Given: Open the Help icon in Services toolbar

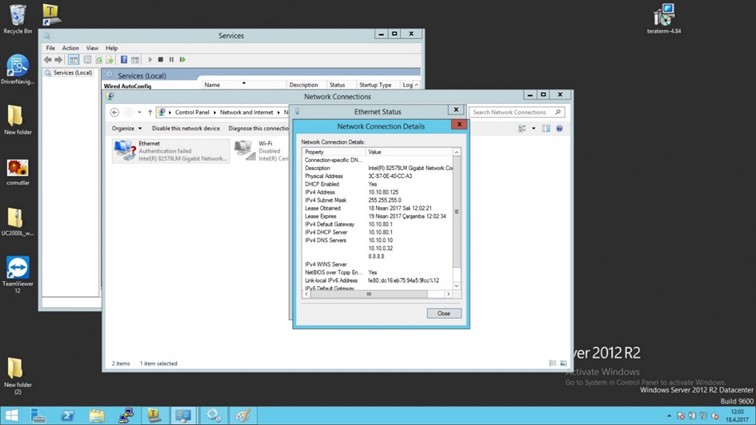Looking at the screenshot, I should click(x=124, y=60).
